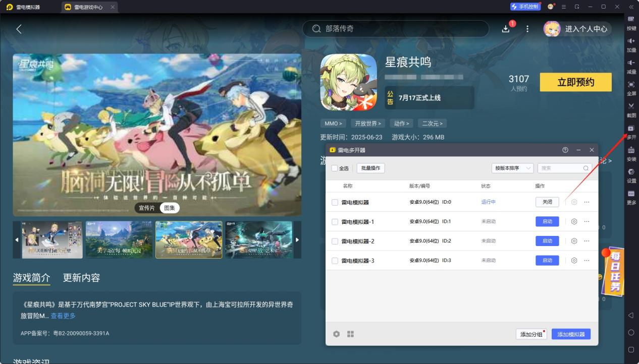The width and height of the screenshot is (639, 364).
Task: Focus the 部落传奇 search field
Action: [x=396, y=29]
